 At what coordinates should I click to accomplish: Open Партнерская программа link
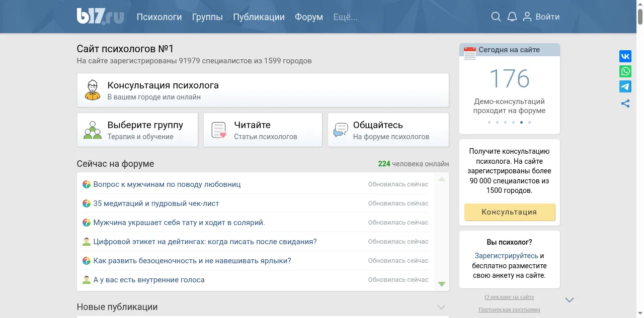click(509, 309)
